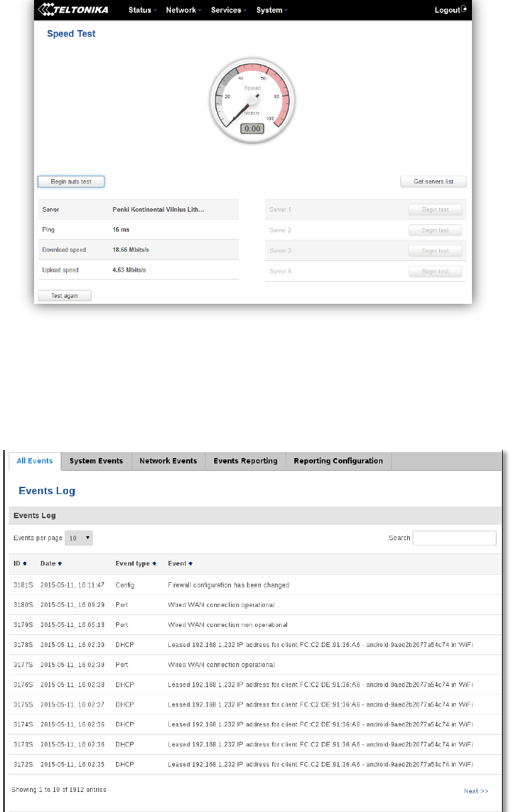The image size is (512, 812).
Task: Switch to Events Reporting tab
Action: click(x=246, y=461)
